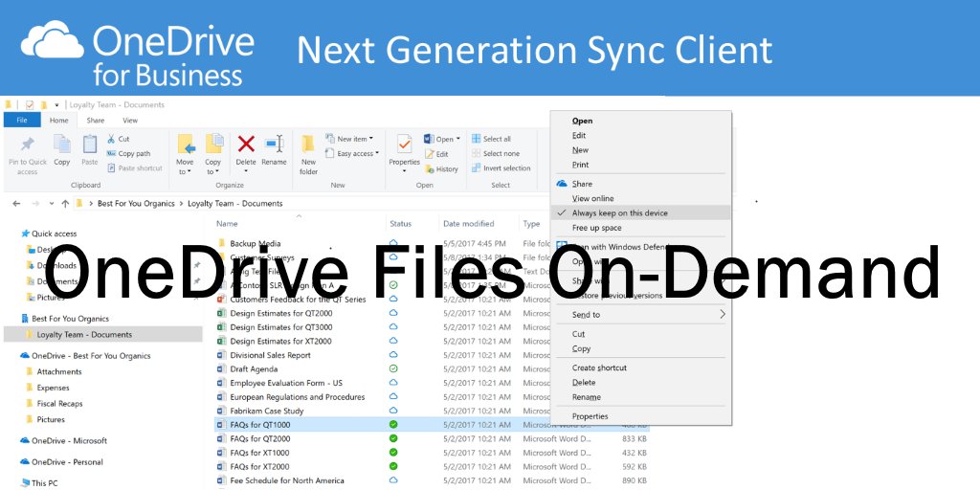Open Quick Access Toolbar customize arrow
980x490 pixels.
tap(56, 105)
